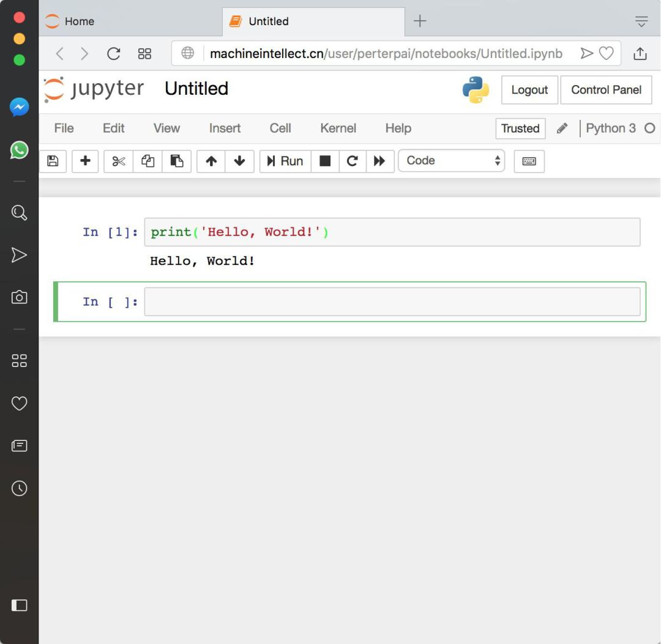Open My Flow arrow icon in sidebar
Viewport: 661px width, 644px height.
20,255
